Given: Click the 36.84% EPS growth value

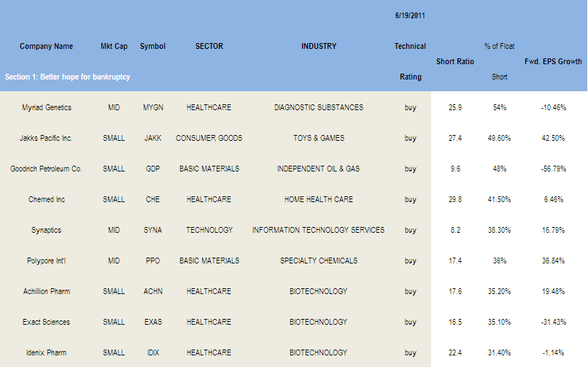Looking at the screenshot, I should (x=553, y=261).
